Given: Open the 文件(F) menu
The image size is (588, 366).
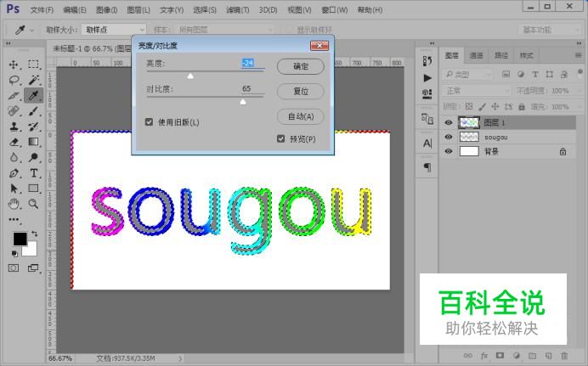Looking at the screenshot, I should [x=42, y=10].
